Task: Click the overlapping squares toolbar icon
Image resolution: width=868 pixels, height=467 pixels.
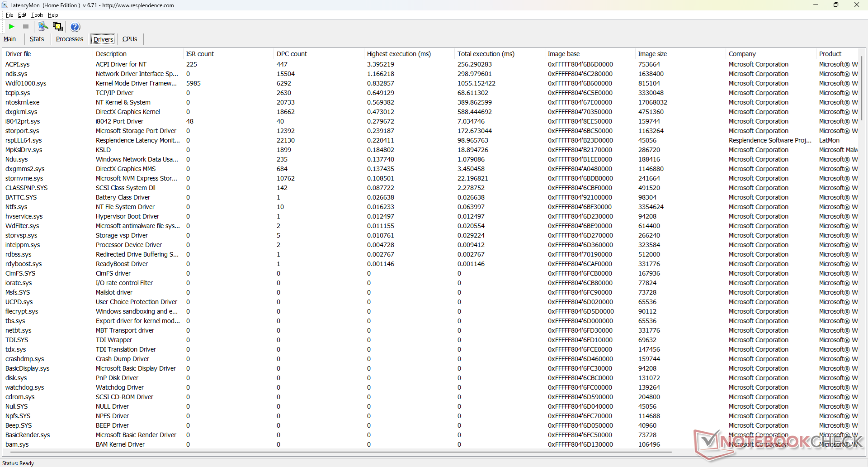Action: click(x=58, y=27)
